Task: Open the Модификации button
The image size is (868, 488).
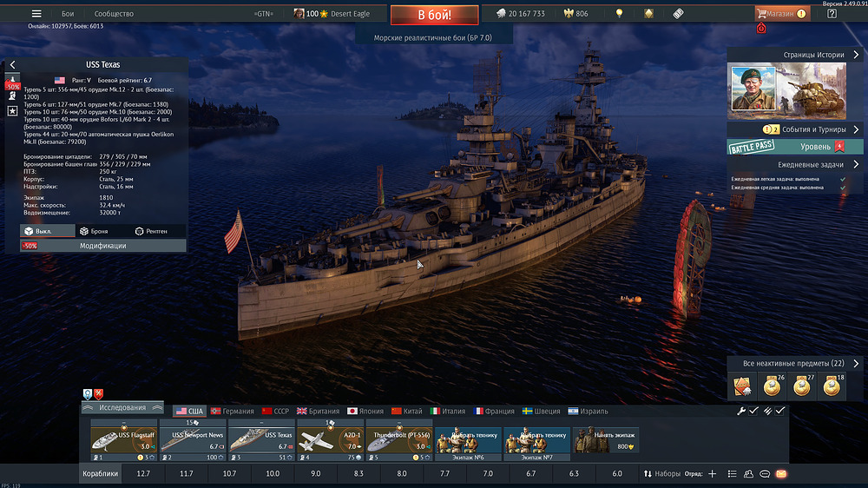Action: click(103, 246)
